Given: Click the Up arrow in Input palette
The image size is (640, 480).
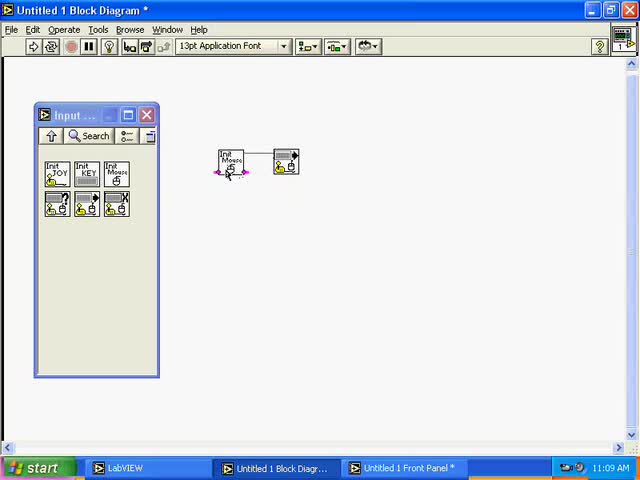Looking at the screenshot, I should pyautogui.click(x=51, y=136).
